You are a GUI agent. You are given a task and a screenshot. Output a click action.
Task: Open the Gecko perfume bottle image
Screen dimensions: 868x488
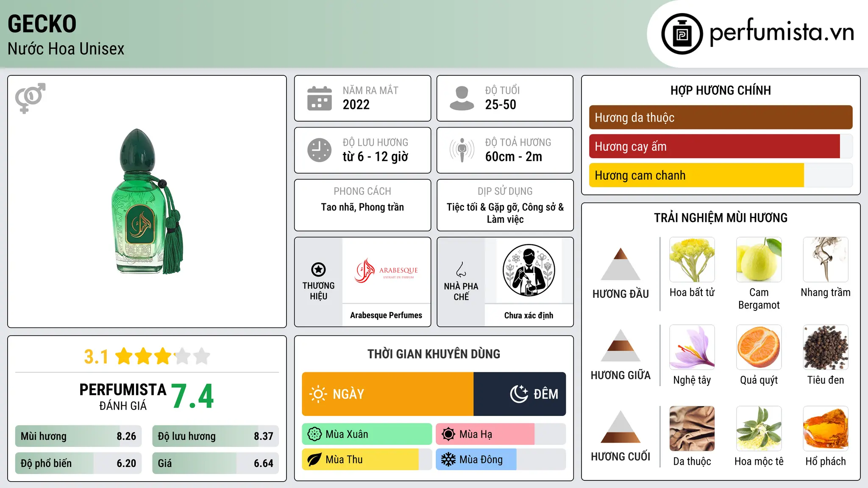(147, 201)
